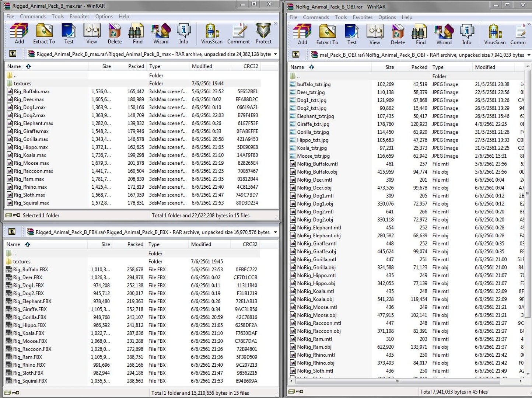
Task: Click the VirusScan icon in the left window
Action: pyautogui.click(x=211, y=34)
